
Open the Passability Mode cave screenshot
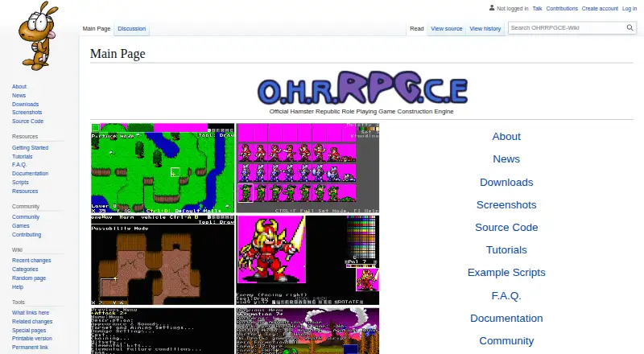163,260
